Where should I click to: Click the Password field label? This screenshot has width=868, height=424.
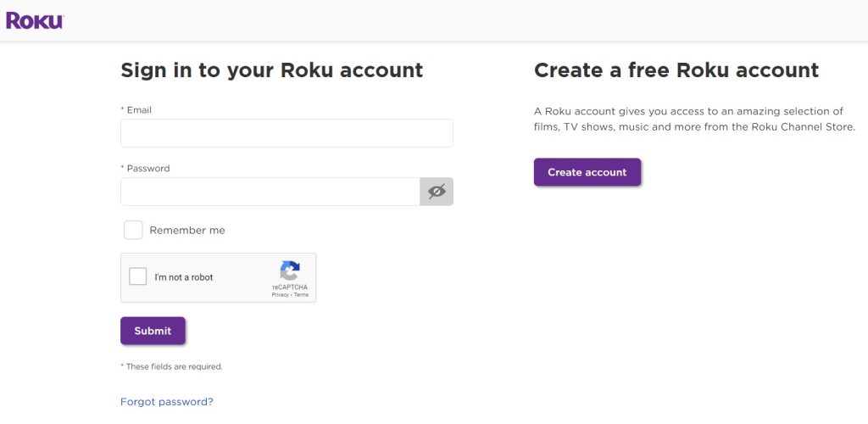(145, 168)
